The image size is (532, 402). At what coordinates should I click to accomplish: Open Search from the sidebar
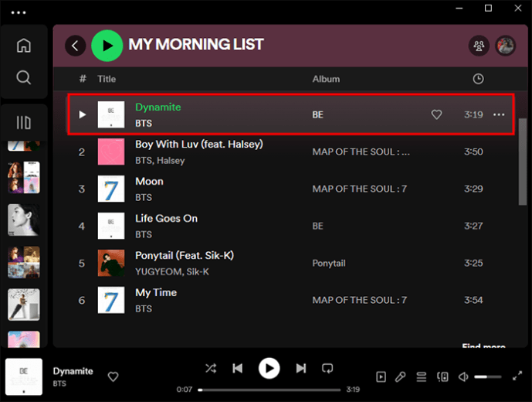tap(24, 77)
